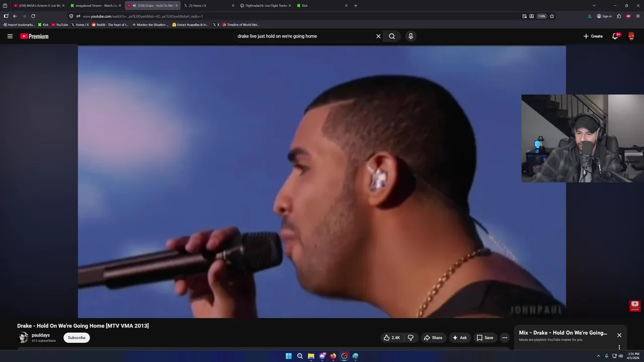Share the Drake video

click(x=433, y=338)
